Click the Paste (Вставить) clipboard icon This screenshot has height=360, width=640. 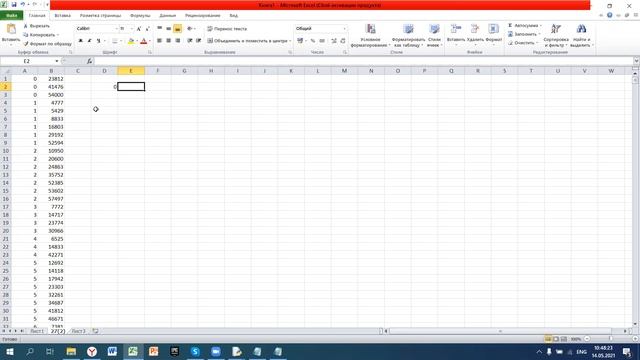(x=11, y=29)
